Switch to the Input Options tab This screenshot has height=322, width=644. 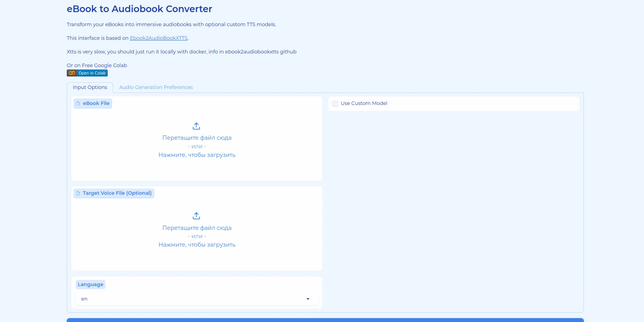coord(90,87)
